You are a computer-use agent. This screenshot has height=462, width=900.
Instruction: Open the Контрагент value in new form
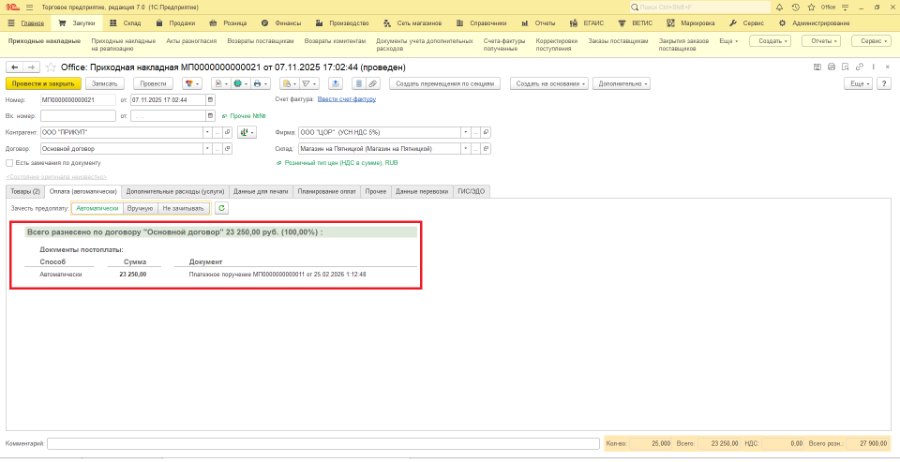click(x=227, y=133)
